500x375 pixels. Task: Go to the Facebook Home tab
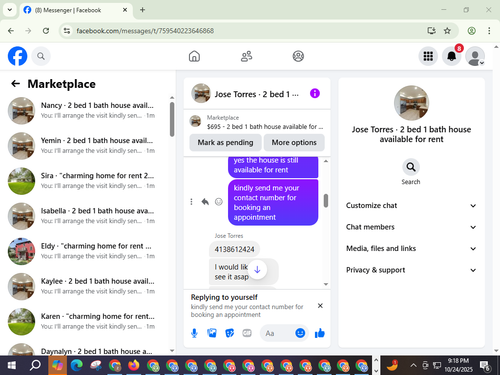194,56
